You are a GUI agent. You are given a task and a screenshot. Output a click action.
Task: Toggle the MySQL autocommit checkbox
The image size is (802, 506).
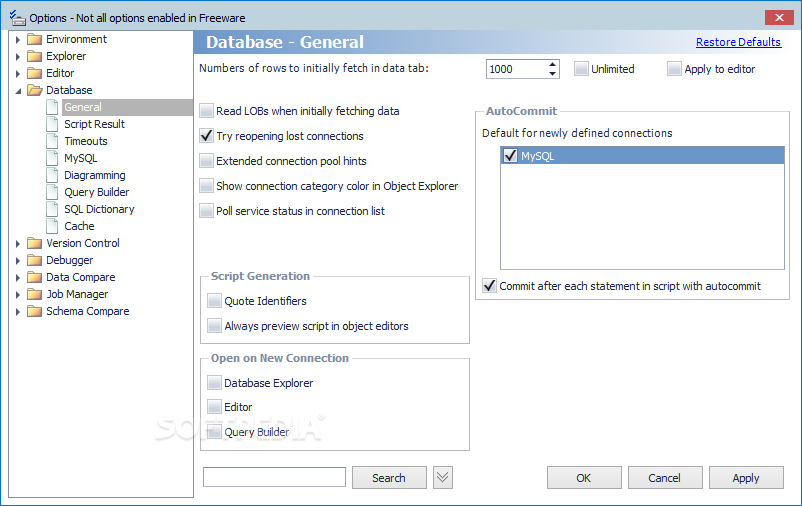[511, 156]
